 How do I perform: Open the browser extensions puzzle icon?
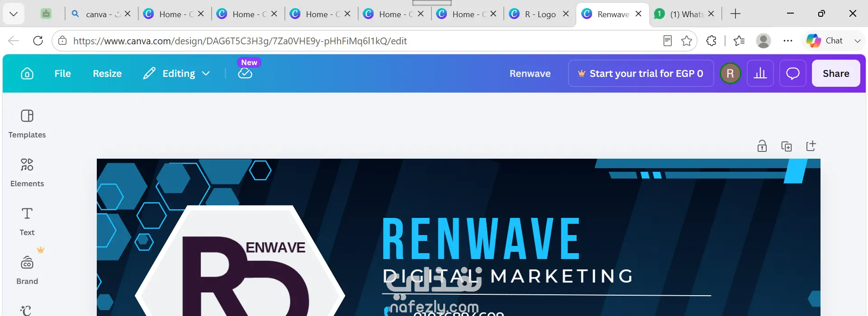[711, 41]
